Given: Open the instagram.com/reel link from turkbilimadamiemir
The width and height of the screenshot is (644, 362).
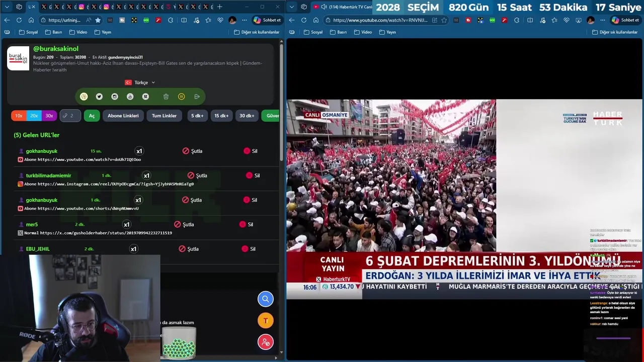Looking at the screenshot, I should pos(116,184).
